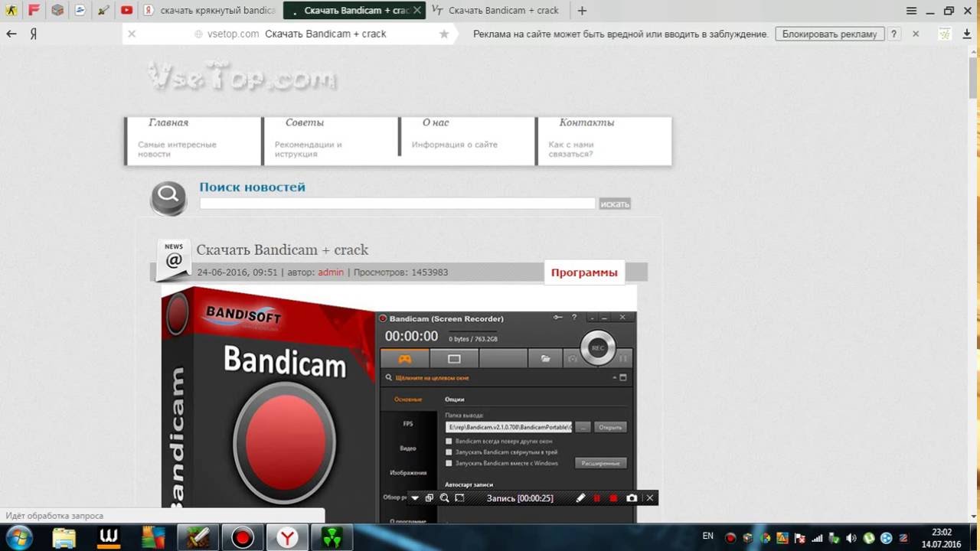Switch to the third tab with VT icon

point(496,11)
